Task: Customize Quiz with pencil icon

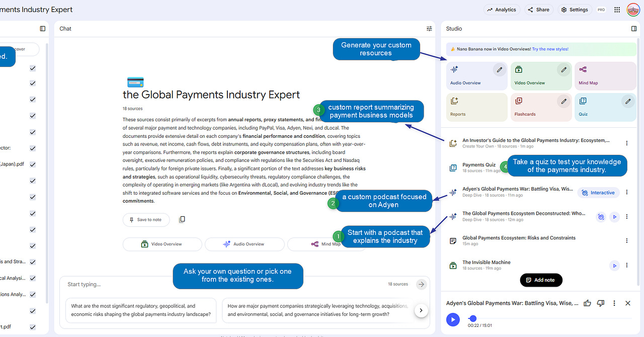Action: [x=628, y=101]
